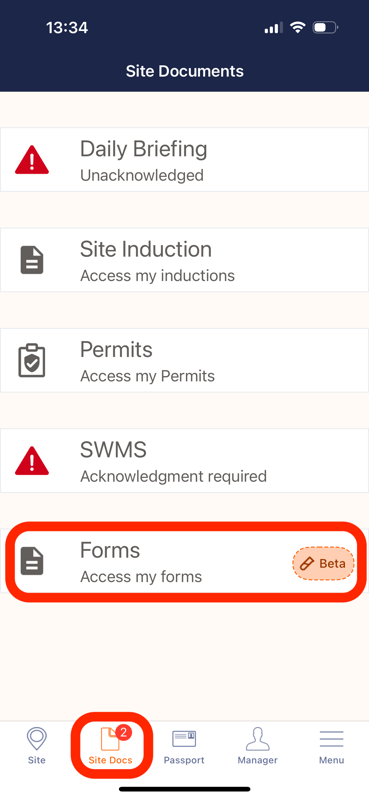Tap the clipboard shield icon for Permits
369x799 pixels.
32,360
